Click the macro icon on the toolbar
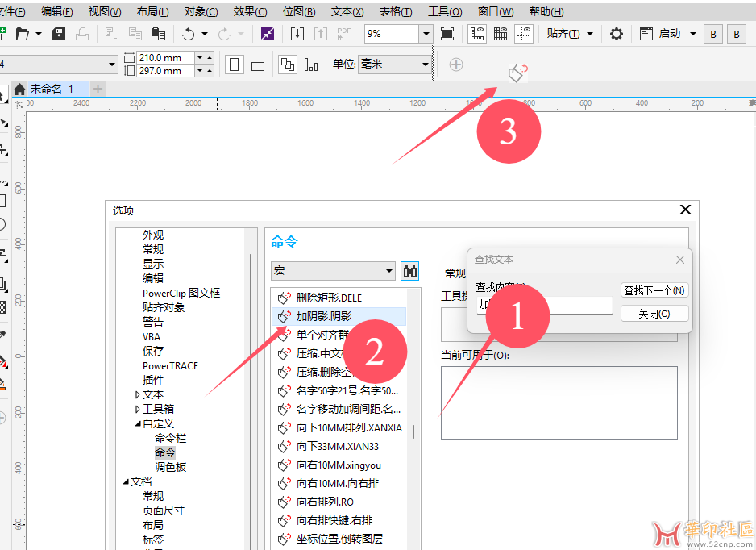Viewport: 756px width, 550px height. [517, 73]
